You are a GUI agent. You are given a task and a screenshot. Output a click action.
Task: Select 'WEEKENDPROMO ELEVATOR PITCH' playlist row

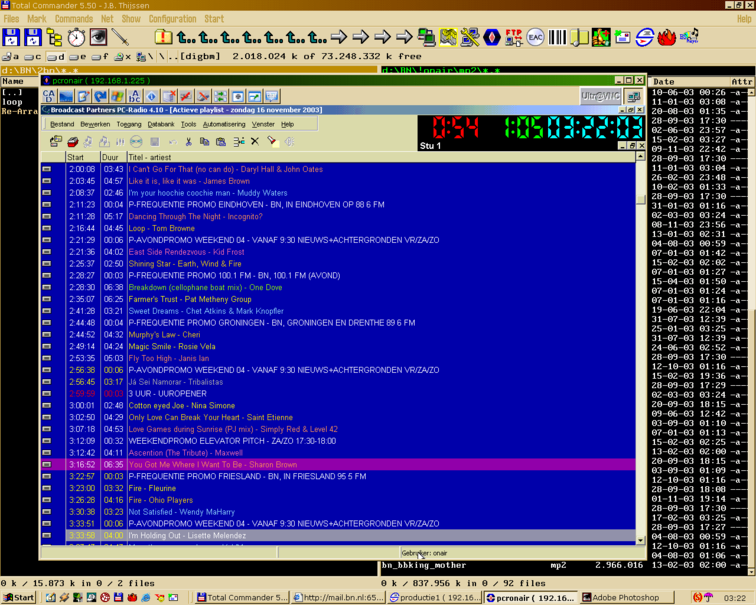coord(338,441)
